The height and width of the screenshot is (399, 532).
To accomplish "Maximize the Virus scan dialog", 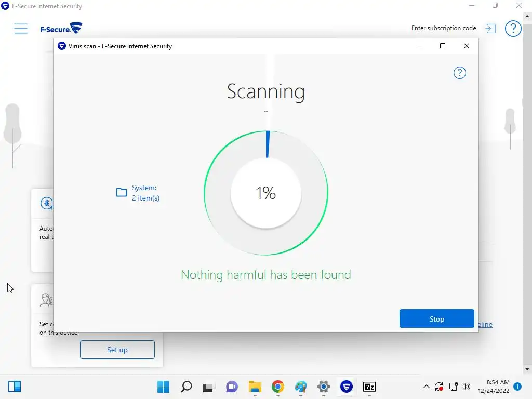I will click(x=443, y=46).
